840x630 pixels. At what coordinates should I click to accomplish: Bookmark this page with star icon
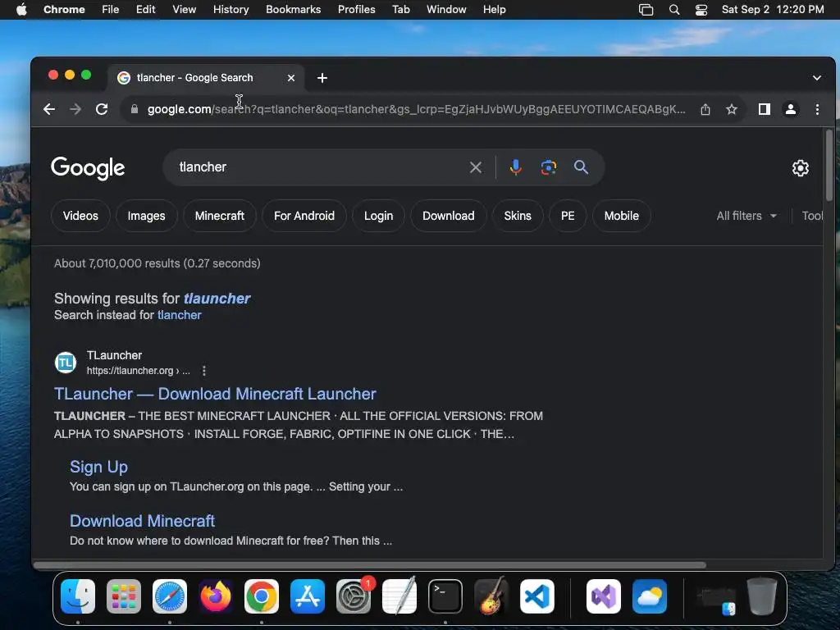click(x=732, y=109)
